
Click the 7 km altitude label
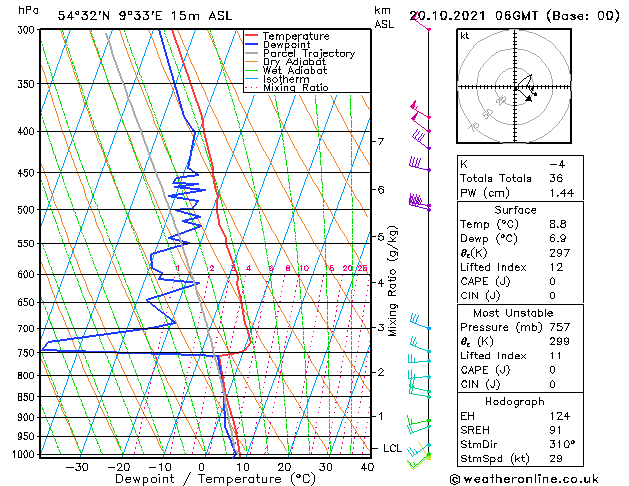(x=380, y=142)
